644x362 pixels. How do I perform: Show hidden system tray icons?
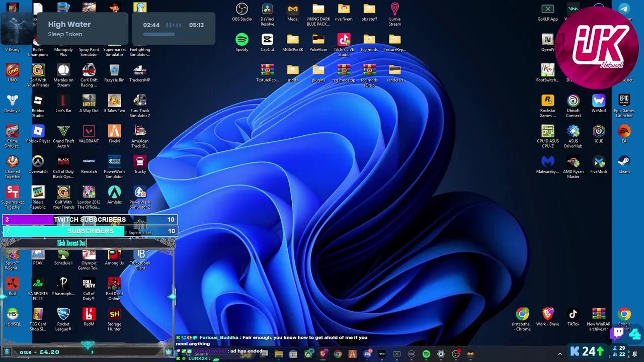pos(560,354)
